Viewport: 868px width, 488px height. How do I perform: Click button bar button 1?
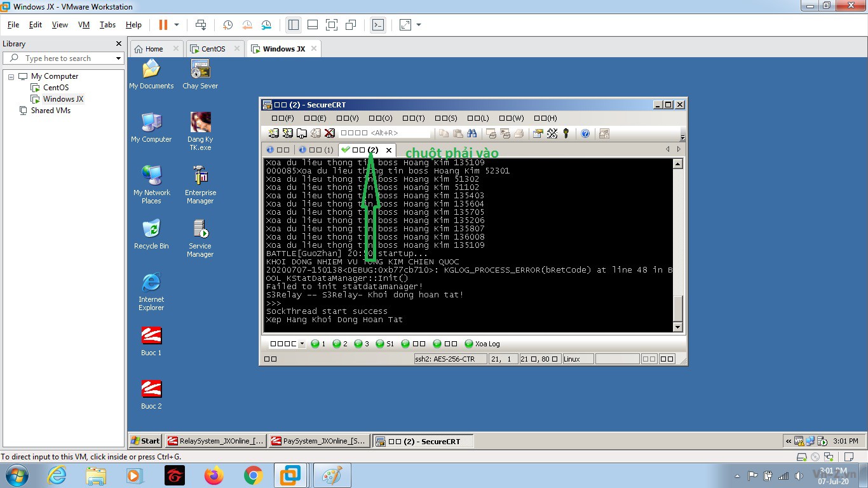[x=318, y=344]
